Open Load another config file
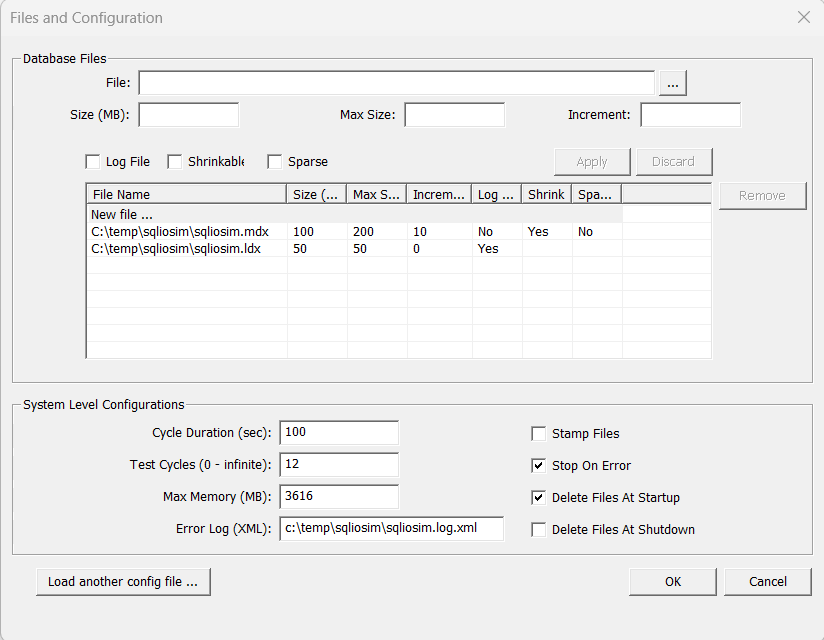Screen dimensions: 824x640 pyautogui.click(x=123, y=581)
